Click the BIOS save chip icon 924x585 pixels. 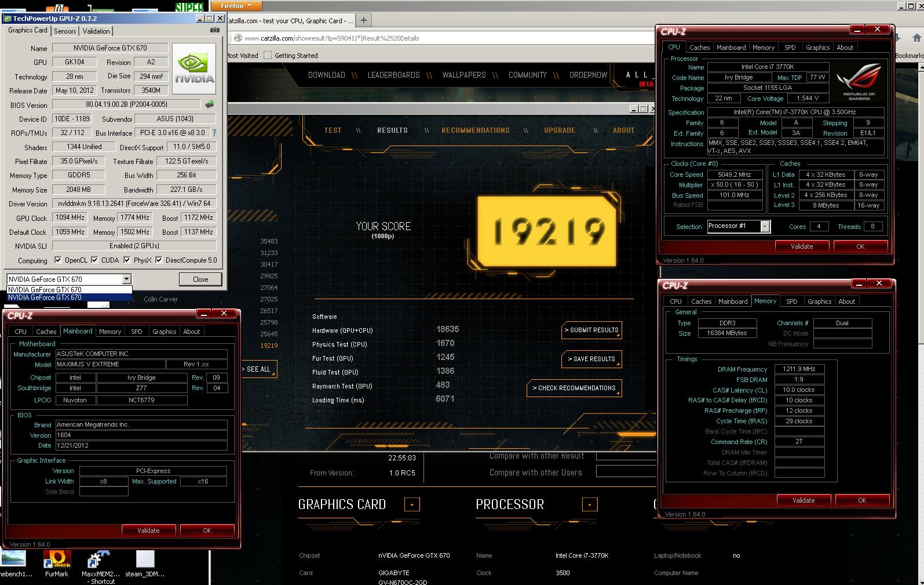pyautogui.click(x=210, y=104)
